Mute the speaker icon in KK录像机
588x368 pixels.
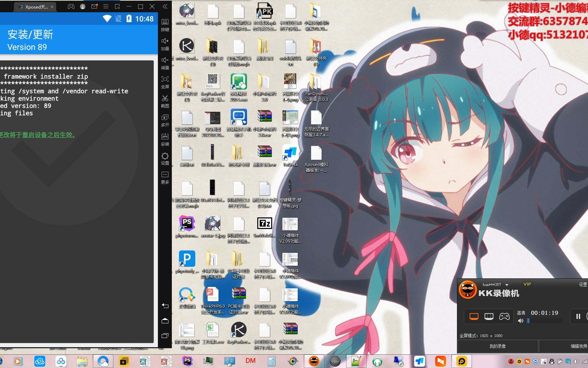pyautogui.click(x=521, y=321)
